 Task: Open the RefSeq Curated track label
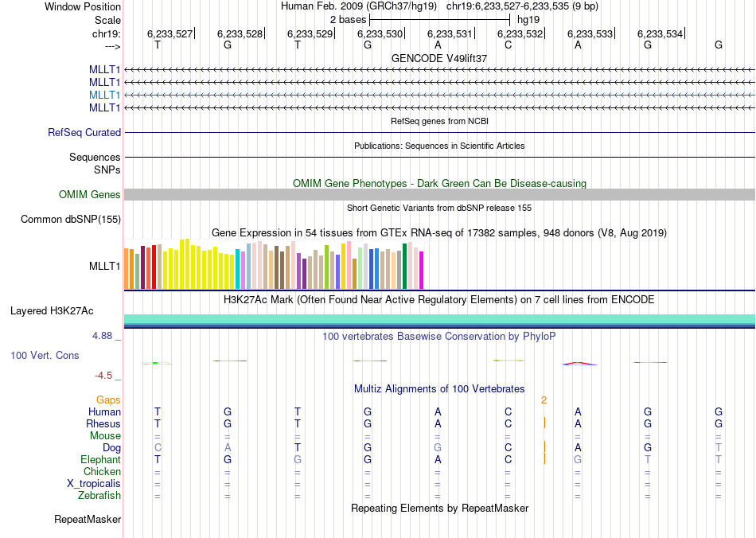(84, 133)
